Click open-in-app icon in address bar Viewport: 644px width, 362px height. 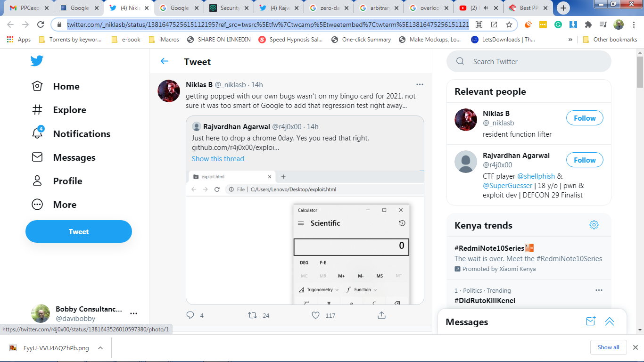494,25
